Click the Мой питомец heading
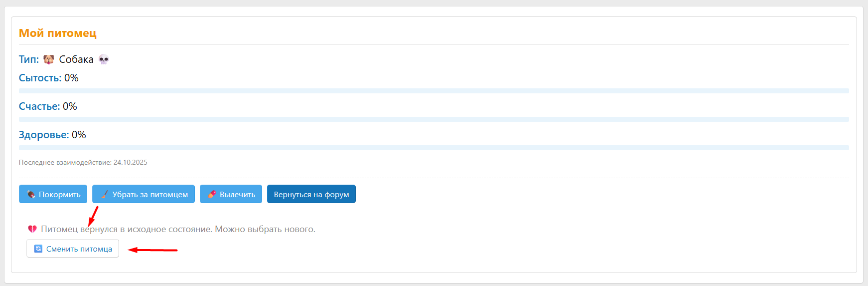868x286 pixels. point(58,33)
